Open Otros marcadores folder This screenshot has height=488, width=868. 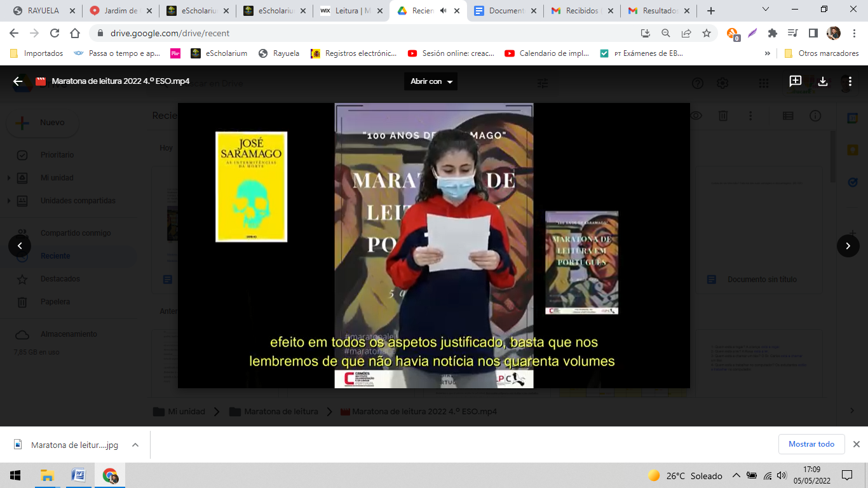point(822,53)
